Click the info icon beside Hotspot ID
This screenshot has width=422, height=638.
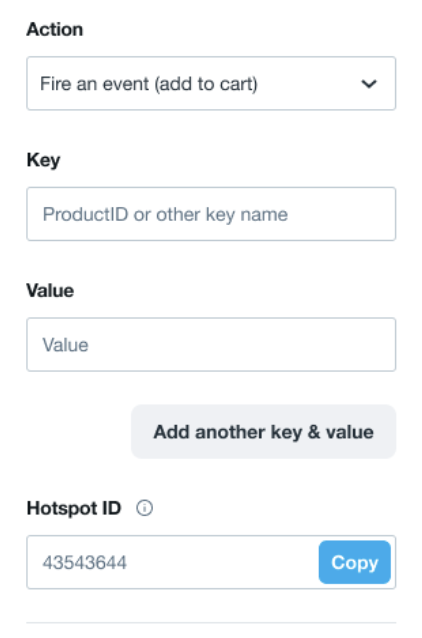[x=144, y=508]
